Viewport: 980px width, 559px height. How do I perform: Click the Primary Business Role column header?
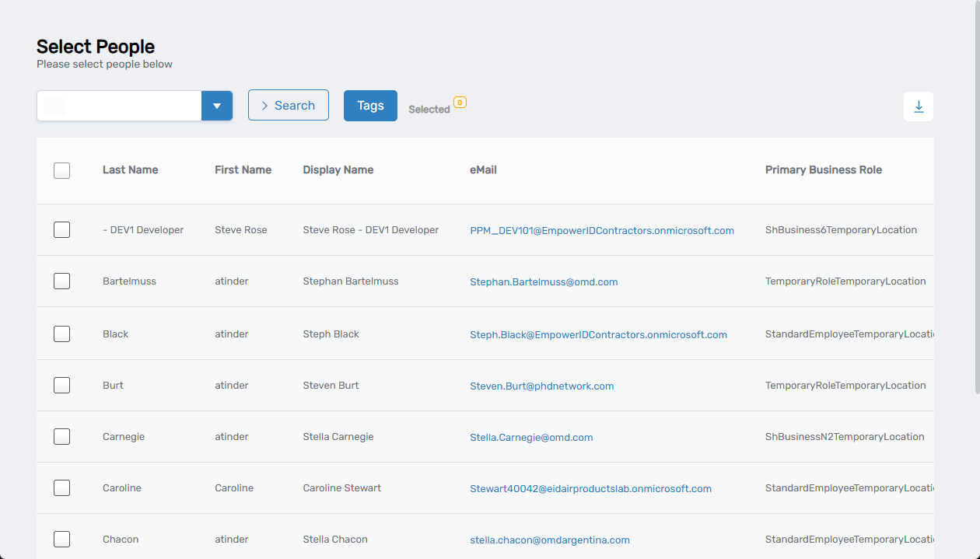(x=824, y=169)
